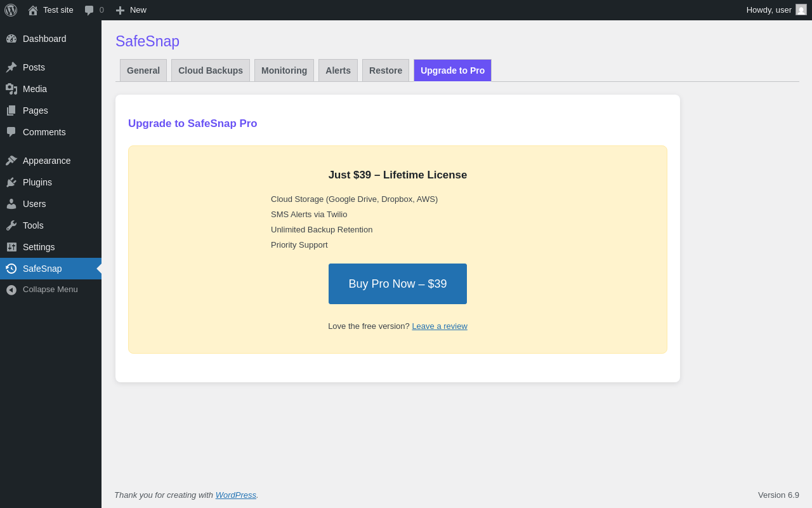Click the Test site link in admin bar
The width and height of the screenshot is (812, 508).
coord(58,10)
